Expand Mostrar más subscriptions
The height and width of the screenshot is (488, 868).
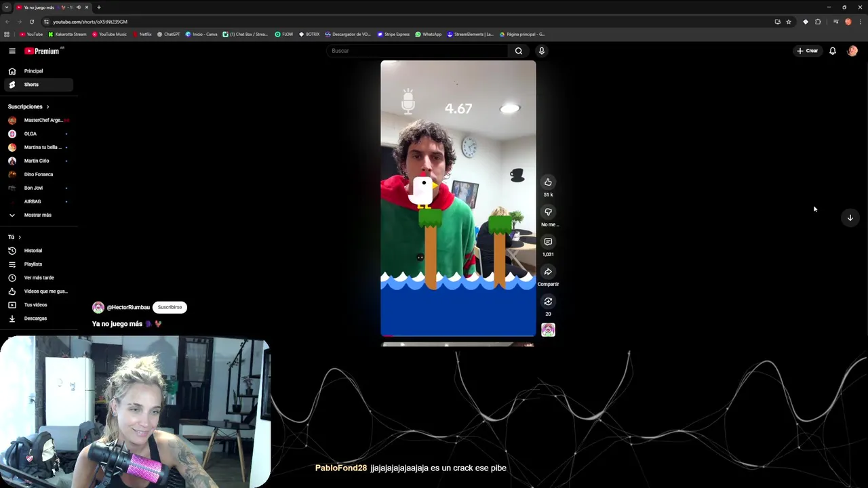37,215
